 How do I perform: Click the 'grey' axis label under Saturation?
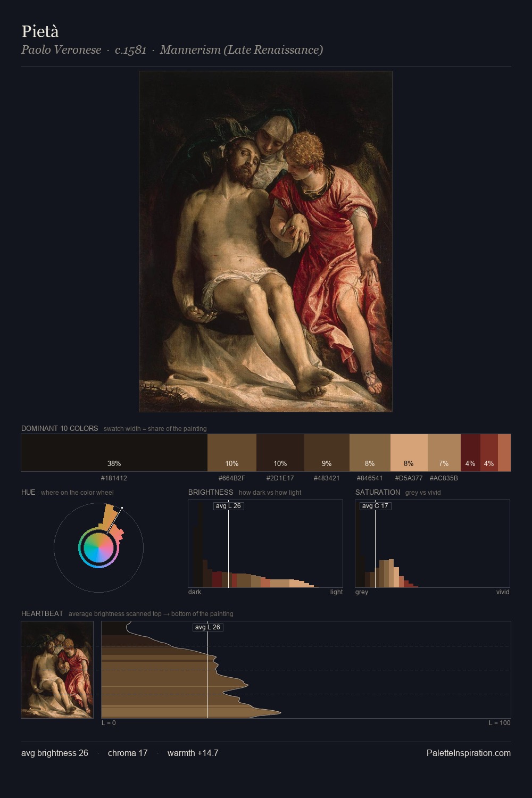click(362, 592)
